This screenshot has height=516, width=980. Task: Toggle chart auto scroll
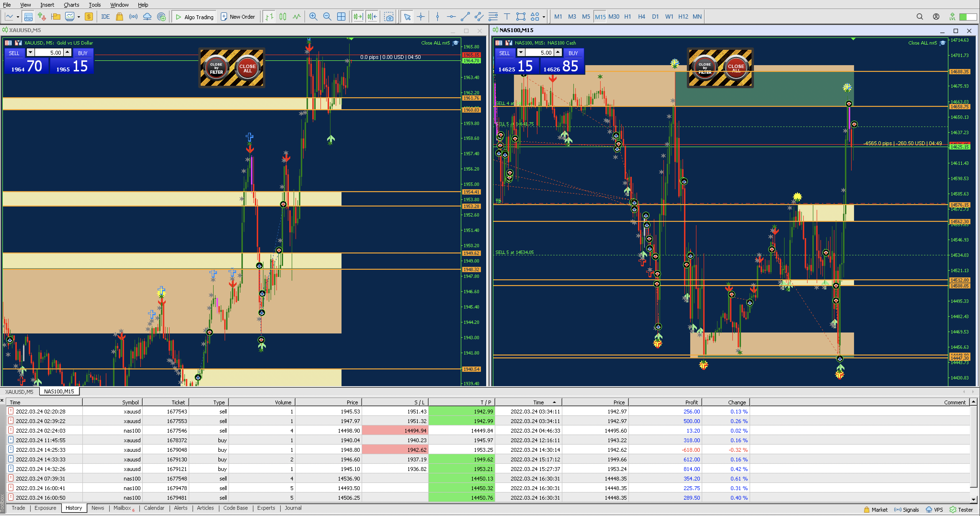(x=358, y=17)
